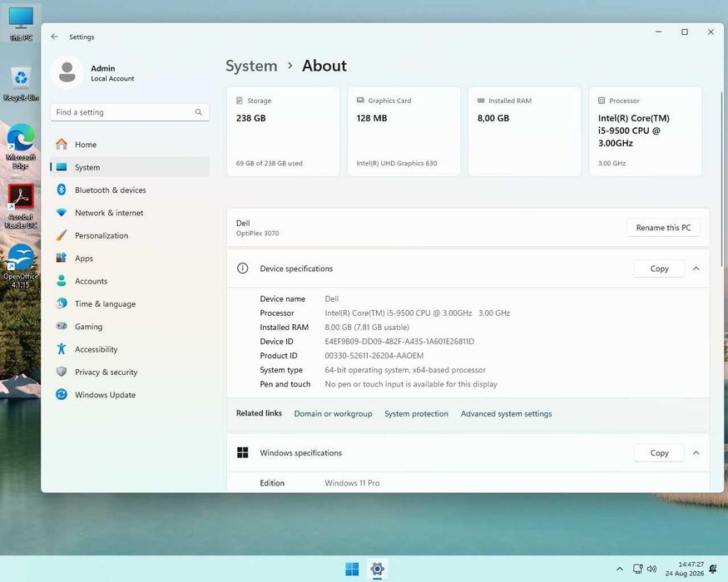This screenshot has width=728, height=582.
Task: Select the This PC desktop icon
Action: click(x=21, y=24)
